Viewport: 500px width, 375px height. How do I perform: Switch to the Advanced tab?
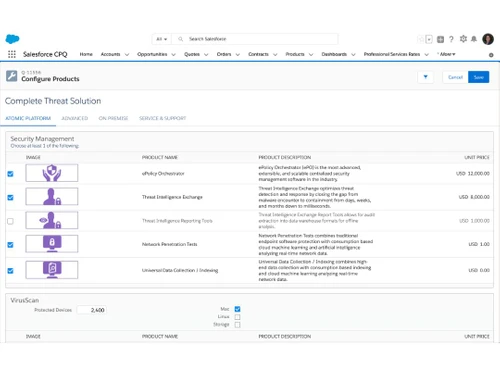(75, 118)
